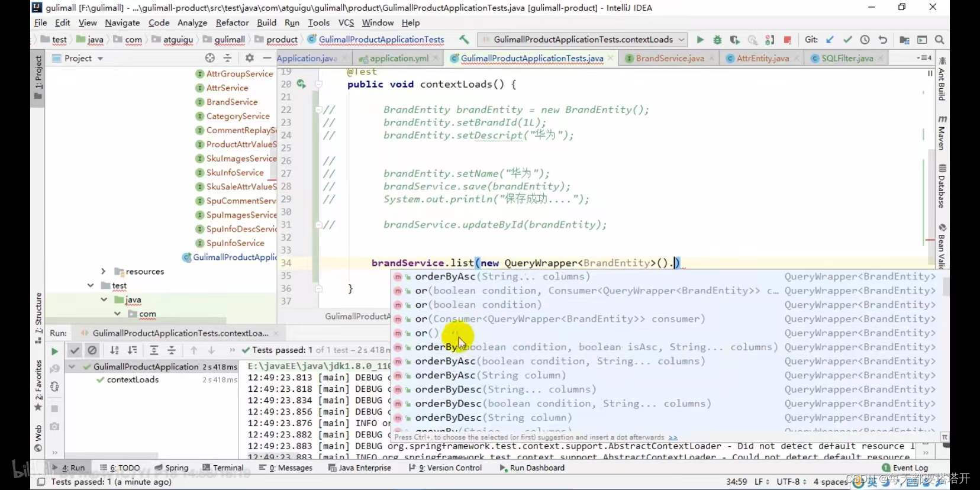Collapse the com folder in tree
The image size is (980, 490).
pos(117,314)
